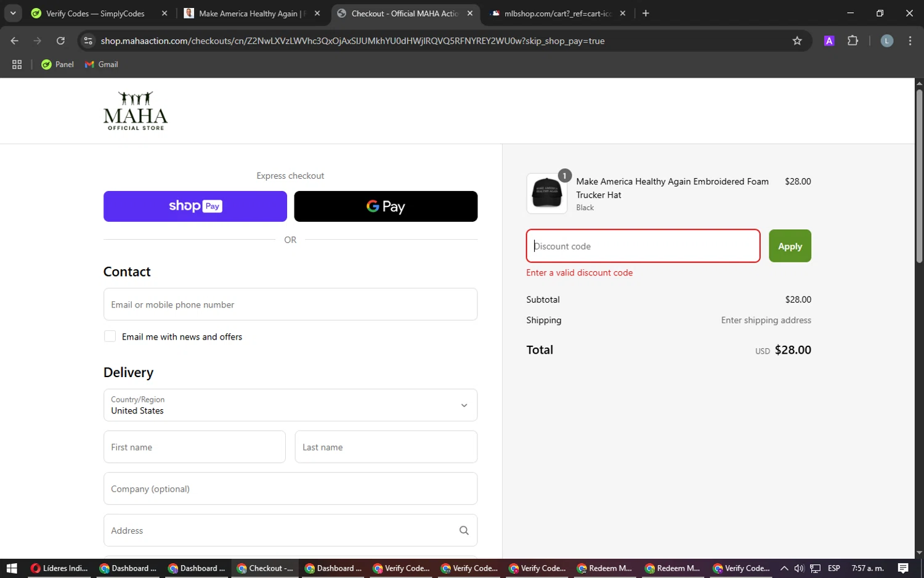Open the Windows Start menu
The width and height of the screenshot is (924, 578).
(x=12, y=568)
